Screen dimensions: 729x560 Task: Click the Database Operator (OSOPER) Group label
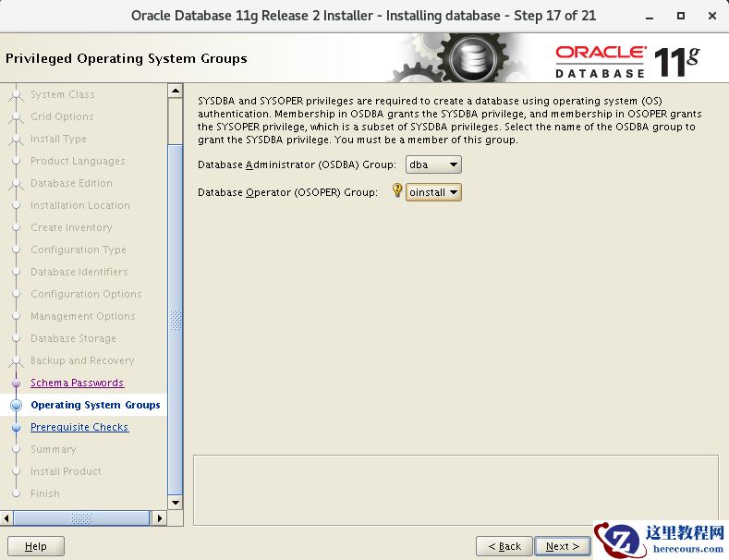[x=287, y=192]
